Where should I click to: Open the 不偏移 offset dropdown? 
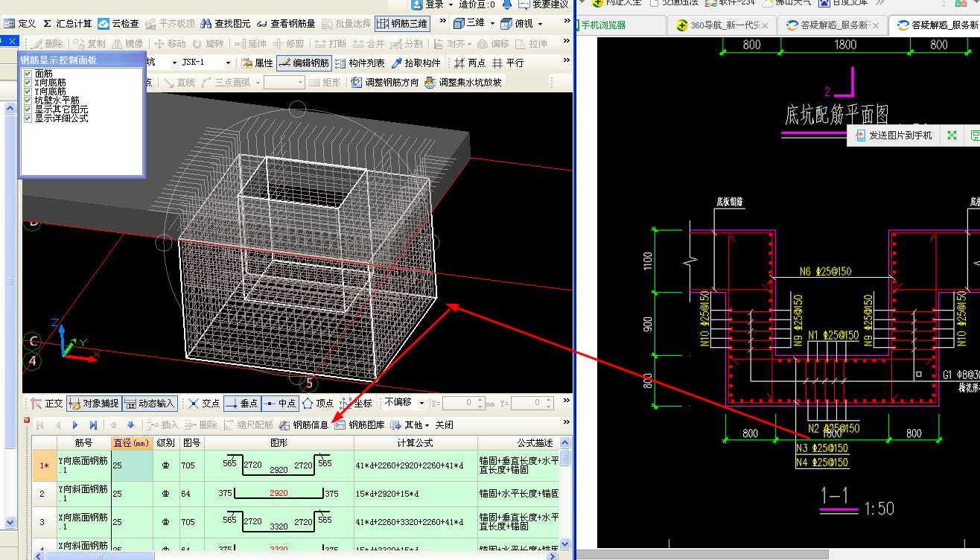[422, 403]
